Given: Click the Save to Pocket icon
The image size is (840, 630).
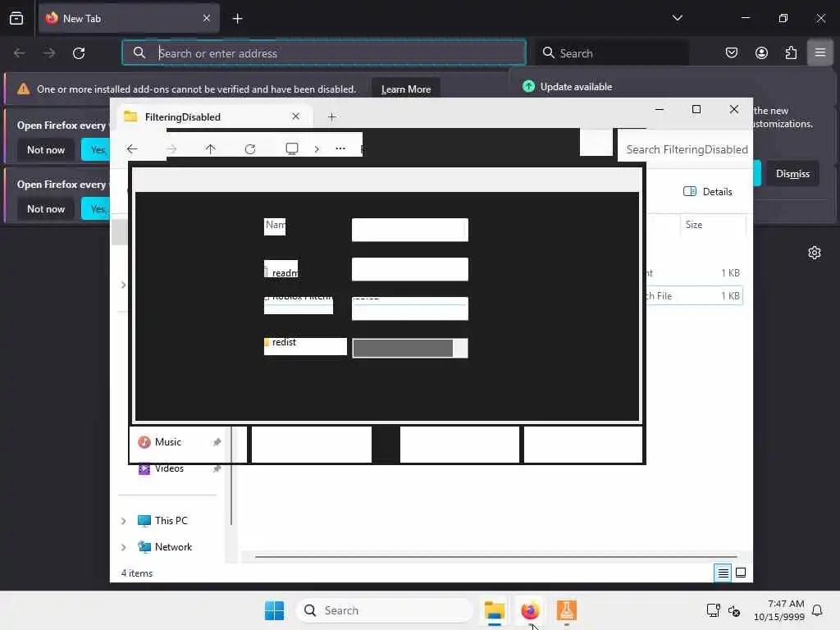Looking at the screenshot, I should click(731, 52).
